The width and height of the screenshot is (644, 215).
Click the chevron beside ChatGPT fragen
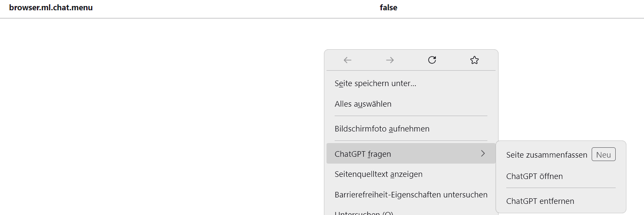[x=483, y=153]
